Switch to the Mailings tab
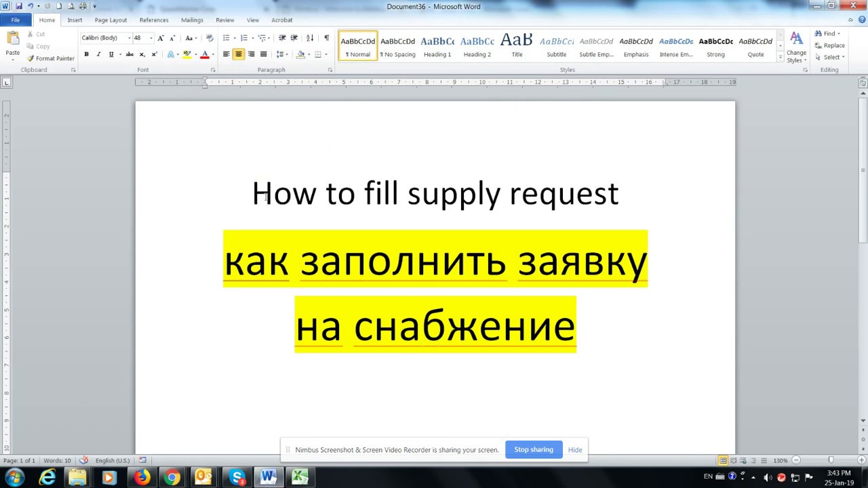The width and height of the screenshot is (868, 488). [192, 20]
